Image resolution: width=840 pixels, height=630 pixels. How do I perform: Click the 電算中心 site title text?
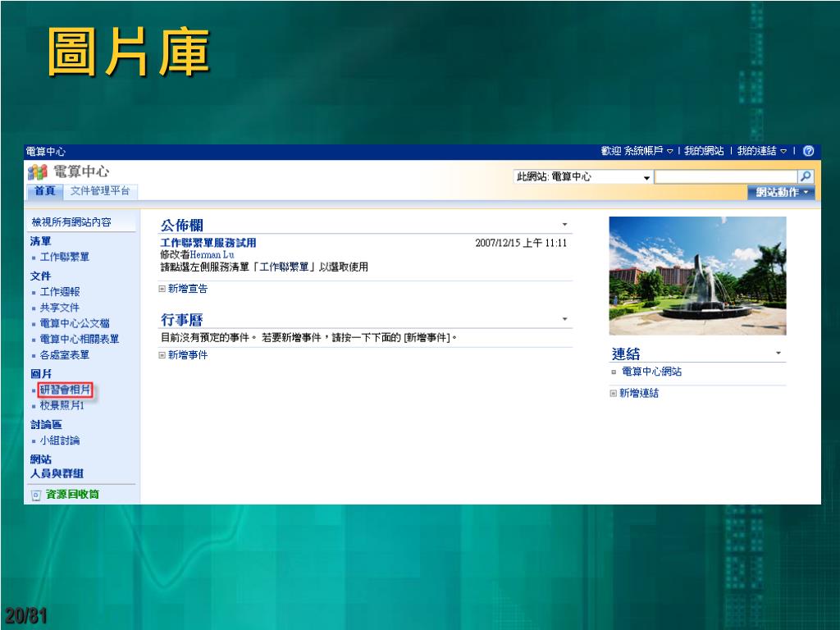tap(81, 171)
